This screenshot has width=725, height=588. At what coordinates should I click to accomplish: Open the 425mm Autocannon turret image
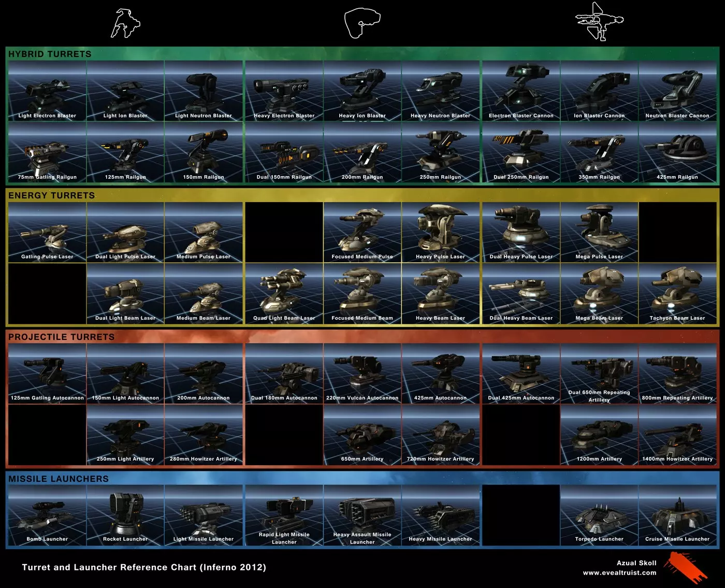pyautogui.click(x=441, y=374)
